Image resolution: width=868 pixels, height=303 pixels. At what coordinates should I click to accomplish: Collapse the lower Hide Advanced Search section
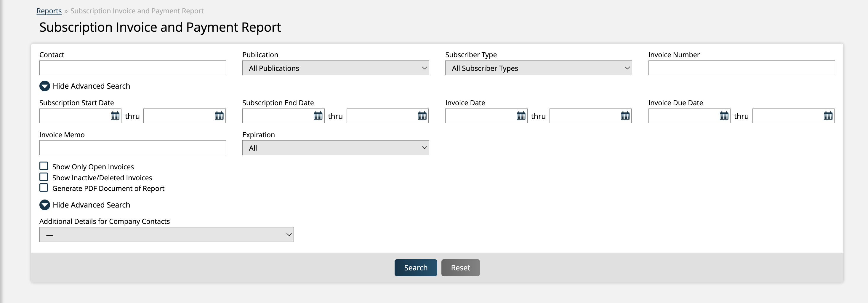click(45, 205)
